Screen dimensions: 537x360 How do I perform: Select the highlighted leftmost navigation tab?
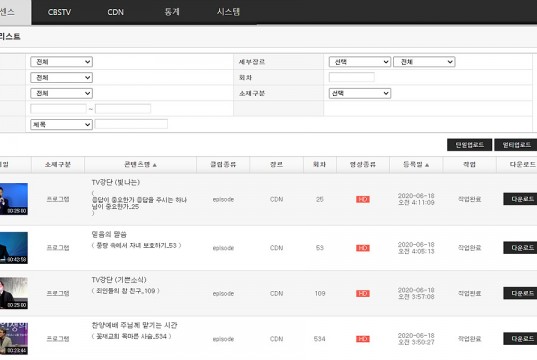(x=15, y=12)
